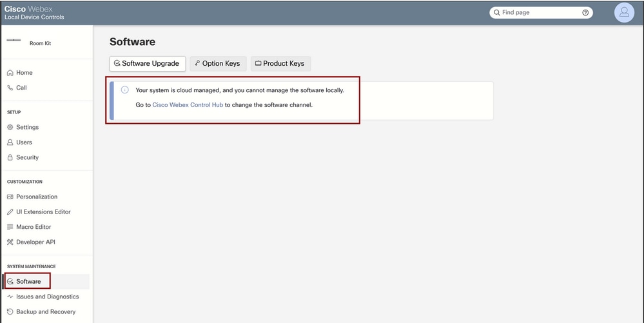
Task: Click the Room Kit device image
Action: [14, 40]
